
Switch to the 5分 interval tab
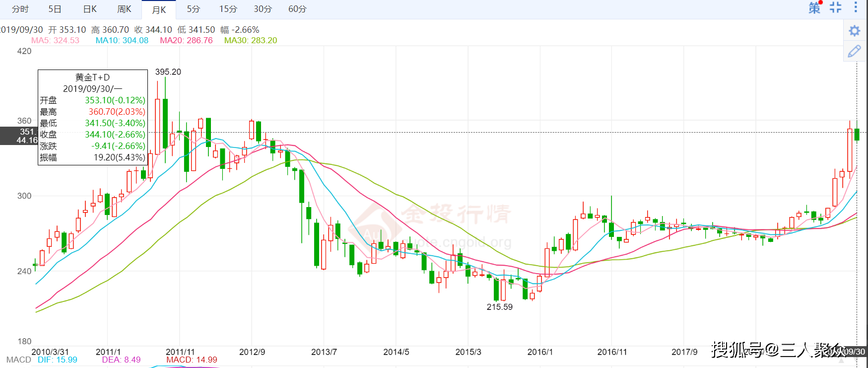click(x=194, y=9)
